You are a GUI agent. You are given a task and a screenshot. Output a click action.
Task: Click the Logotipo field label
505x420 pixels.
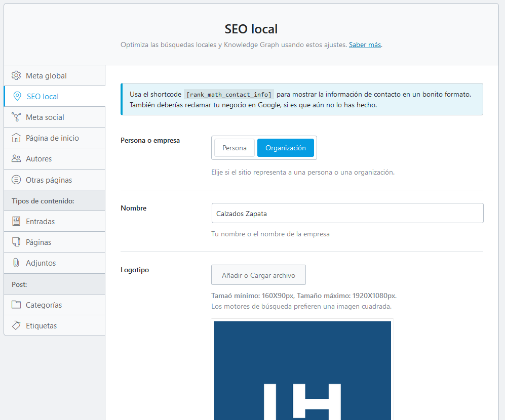point(135,270)
